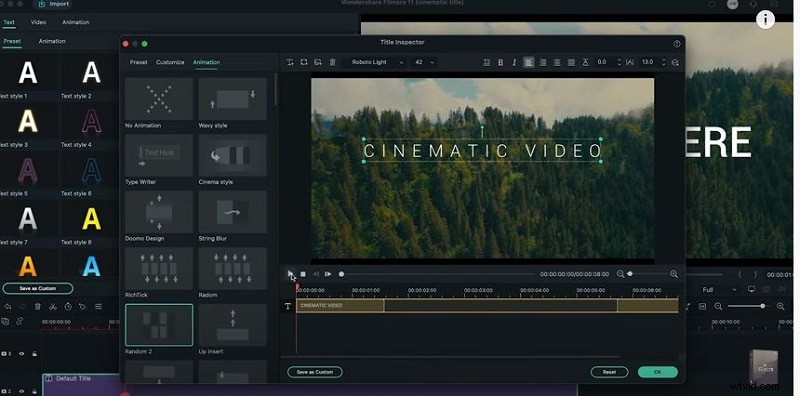Select the Text tab in main window
800x396 pixels.
9,22
